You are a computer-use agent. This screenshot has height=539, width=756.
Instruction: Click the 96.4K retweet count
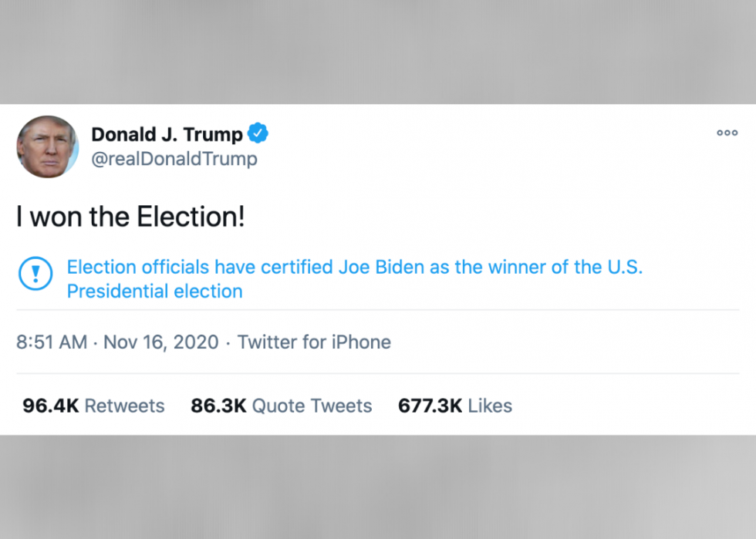(51, 406)
